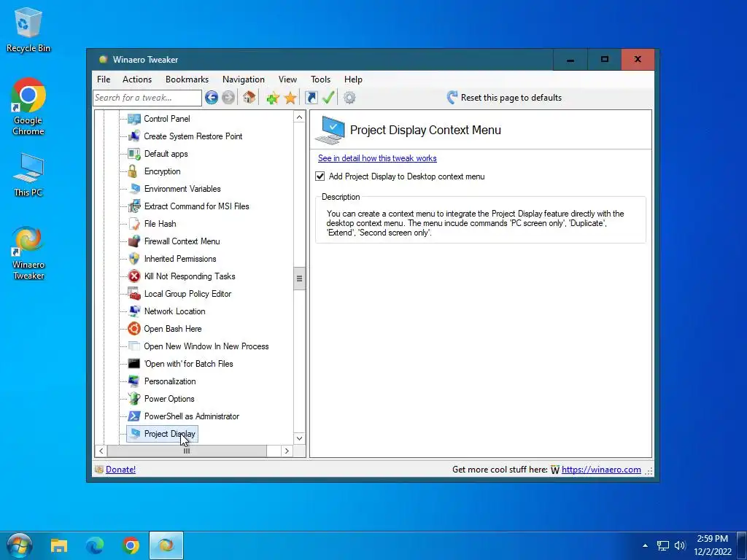
Task: Select Local Group Policy Editor text
Action: tap(187, 294)
